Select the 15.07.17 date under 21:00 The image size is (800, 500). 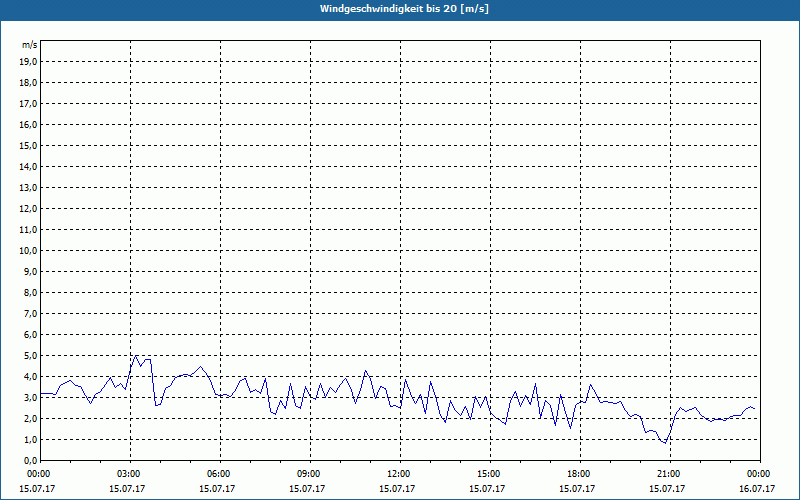667,489
